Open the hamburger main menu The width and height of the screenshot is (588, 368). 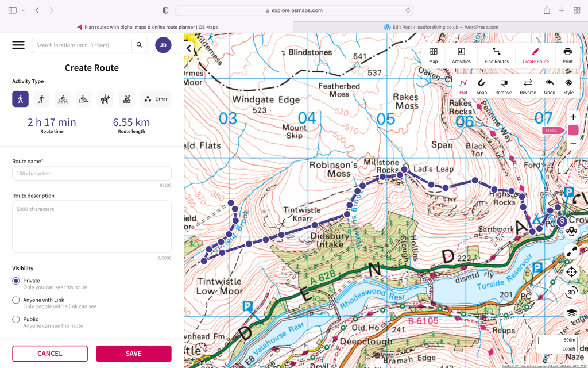18,45
